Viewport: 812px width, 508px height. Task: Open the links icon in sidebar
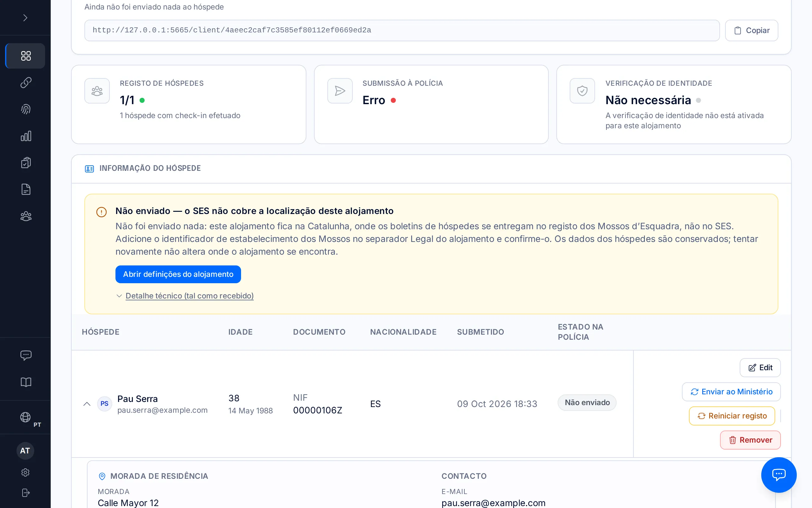[x=25, y=82]
